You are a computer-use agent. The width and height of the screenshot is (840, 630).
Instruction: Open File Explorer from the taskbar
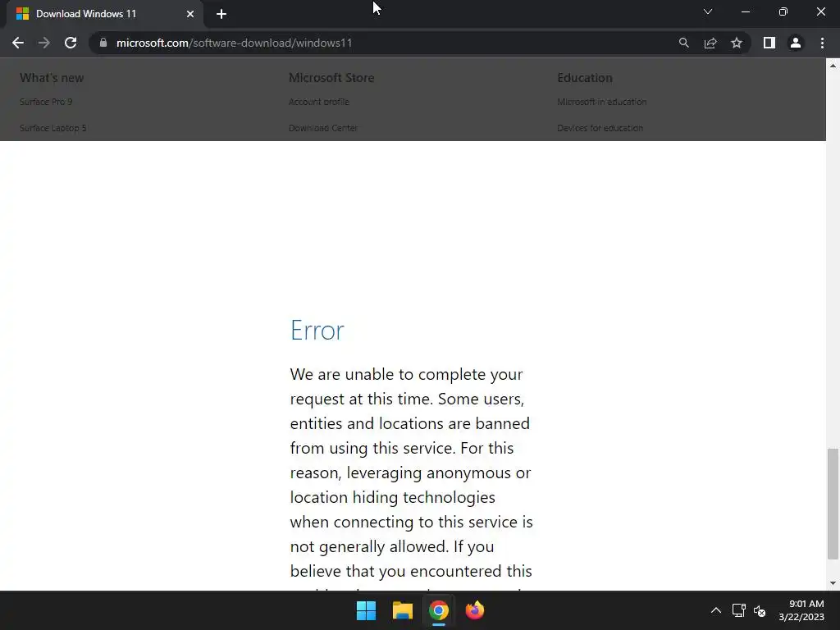[402, 610]
